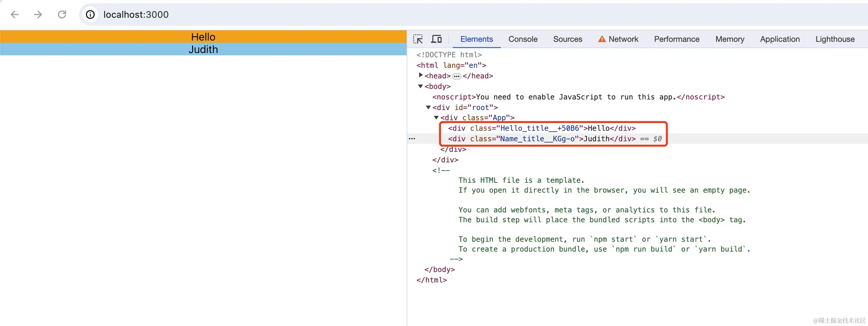Click the head ellipsis expand badge
Viewport: 868px width, 326px height.
(x=457, y=76)
